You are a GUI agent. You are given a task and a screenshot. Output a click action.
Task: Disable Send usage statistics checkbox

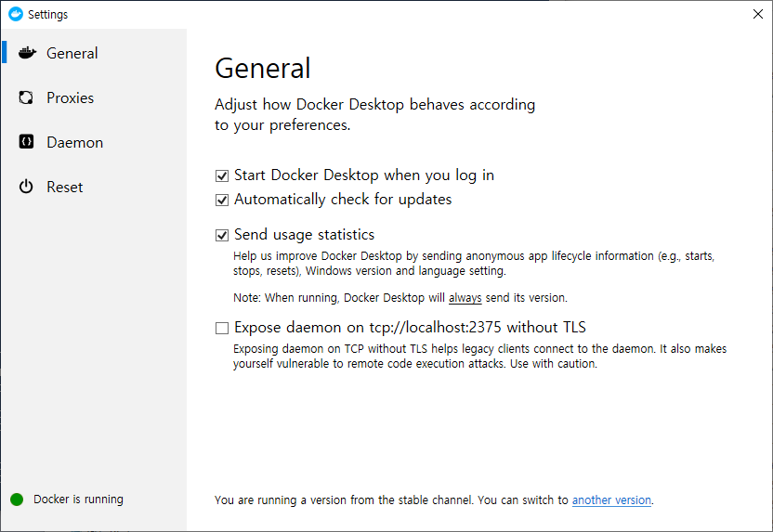pos(222,236)
